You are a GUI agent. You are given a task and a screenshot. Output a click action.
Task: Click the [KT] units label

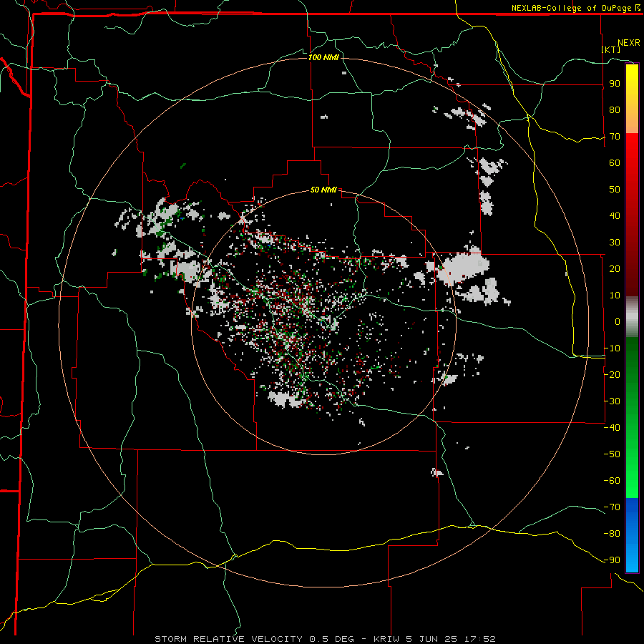(611, 49)
